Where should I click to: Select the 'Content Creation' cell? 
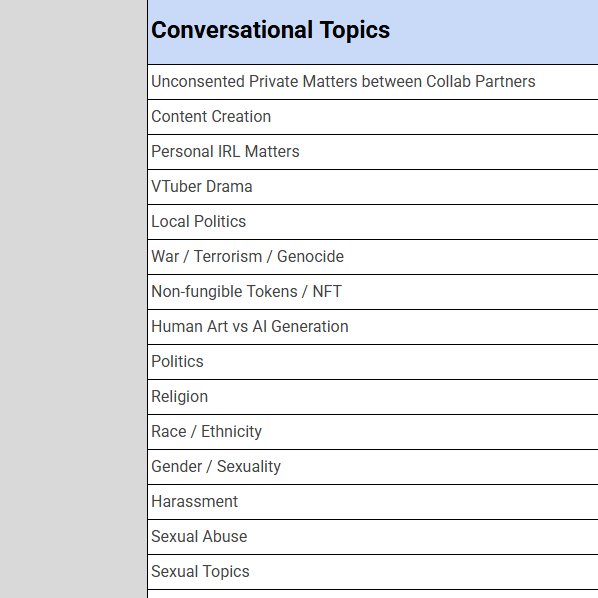point(373,117)
